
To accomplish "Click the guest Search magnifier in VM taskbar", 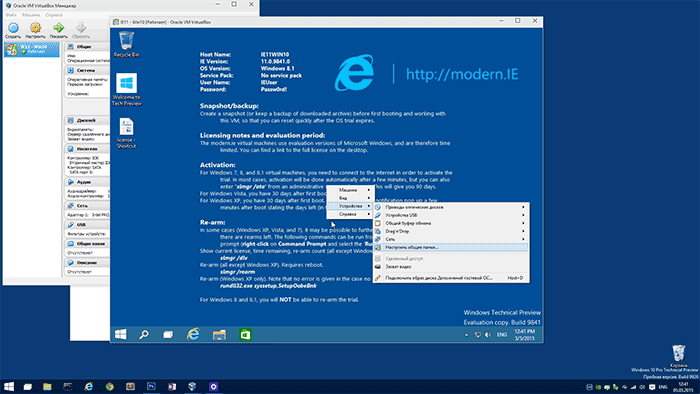I will pos(144,334).
